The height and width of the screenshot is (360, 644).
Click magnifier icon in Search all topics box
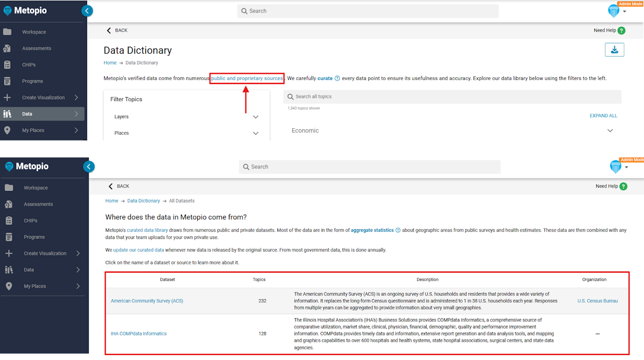[291, 97]
